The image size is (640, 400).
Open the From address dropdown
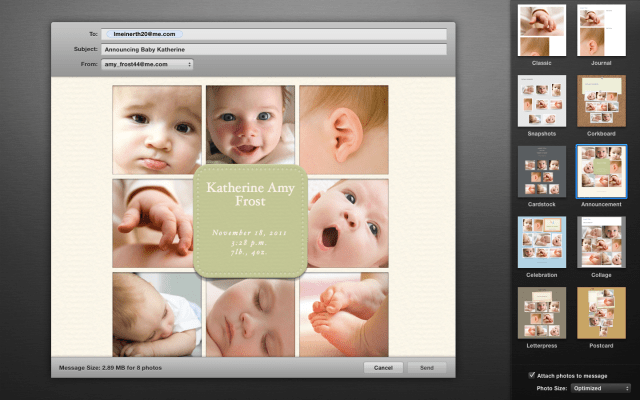147,64
